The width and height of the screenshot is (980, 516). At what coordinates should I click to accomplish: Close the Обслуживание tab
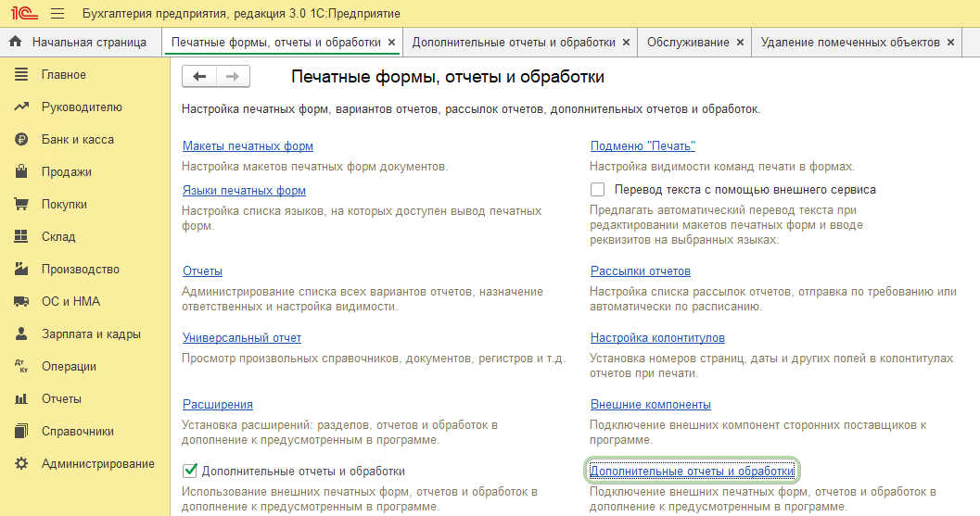740,43
